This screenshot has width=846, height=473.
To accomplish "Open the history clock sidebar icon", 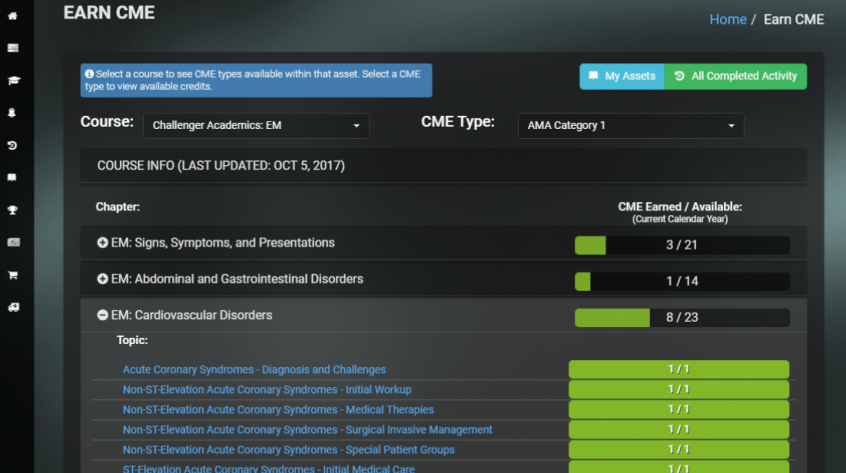I will pyautogui.click(x=12, y=146).
